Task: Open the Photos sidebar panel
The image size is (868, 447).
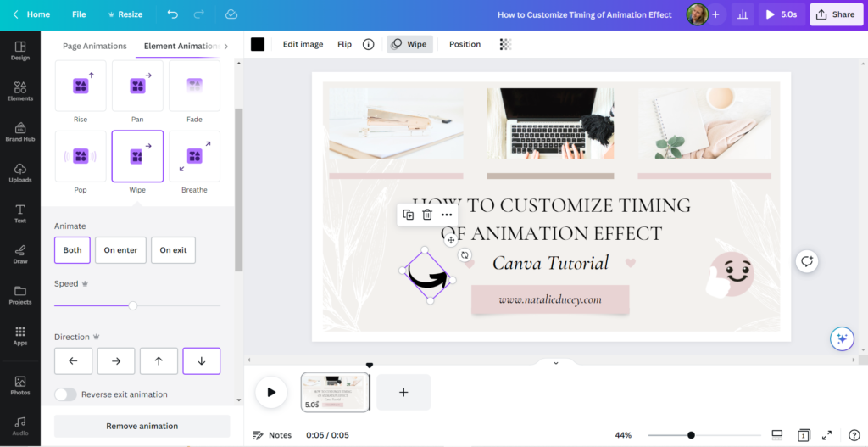Action: [x=20, y=386]
